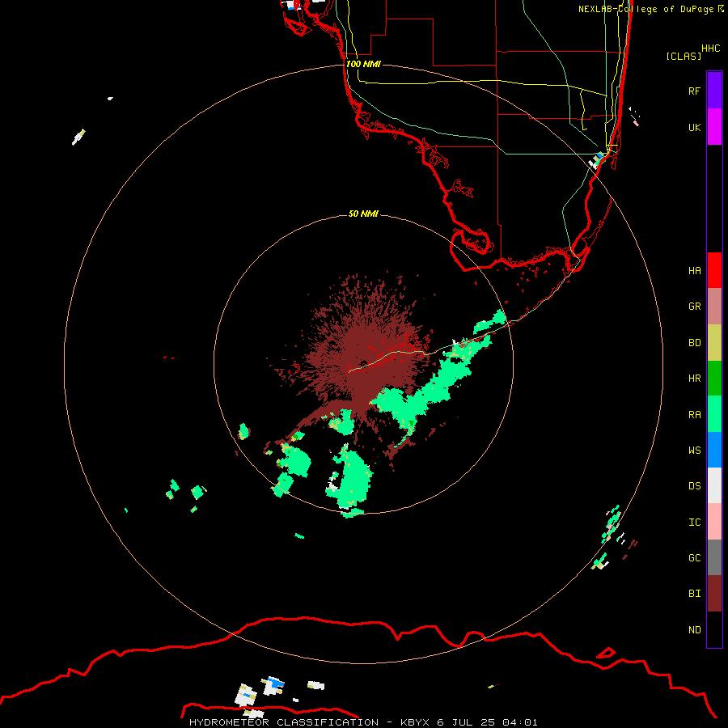Click the HR legend label
The image size is (728, 728).
click(695, 379)
